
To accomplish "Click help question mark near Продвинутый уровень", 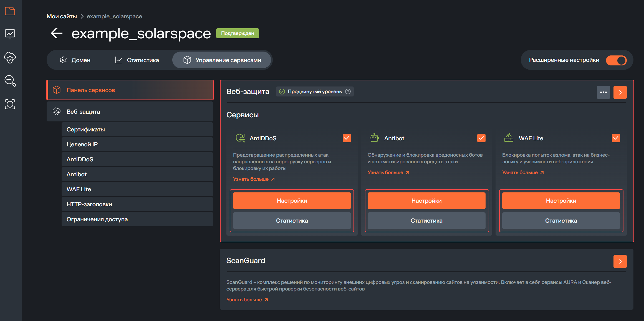I will (348, 91).
